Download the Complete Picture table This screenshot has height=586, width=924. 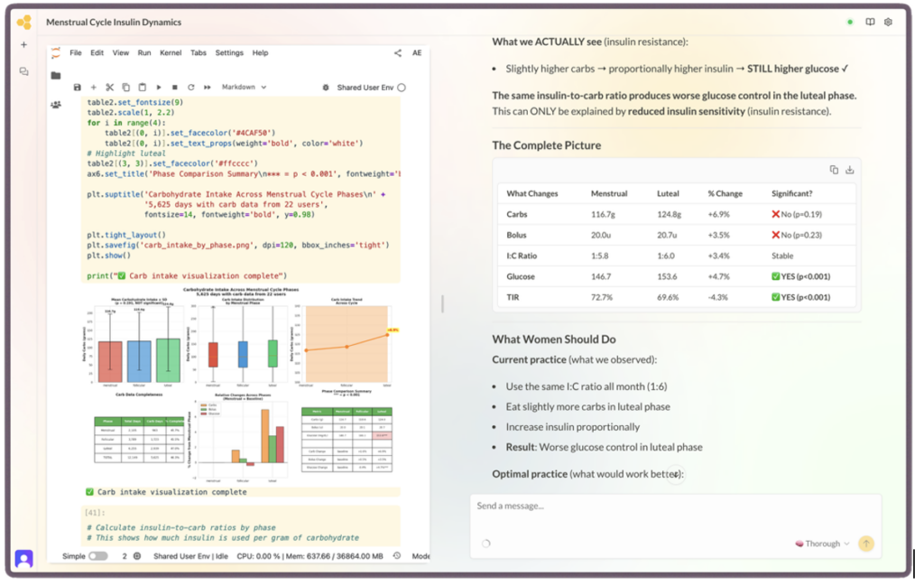point(849,170)
